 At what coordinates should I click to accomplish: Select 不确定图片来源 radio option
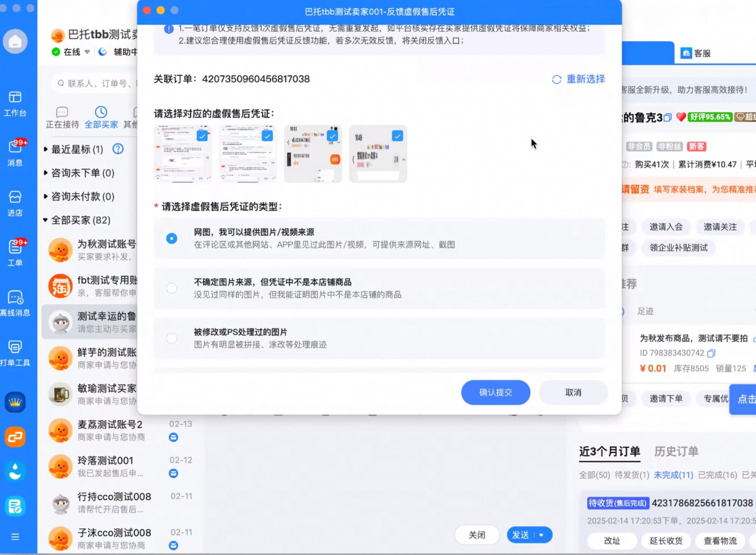click(172, 288)
